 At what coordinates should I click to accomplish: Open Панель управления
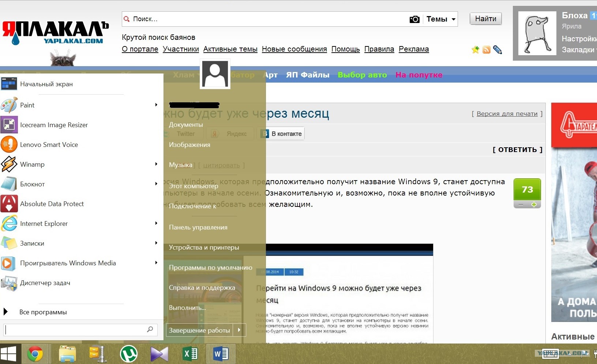click(x=198, y=227)
